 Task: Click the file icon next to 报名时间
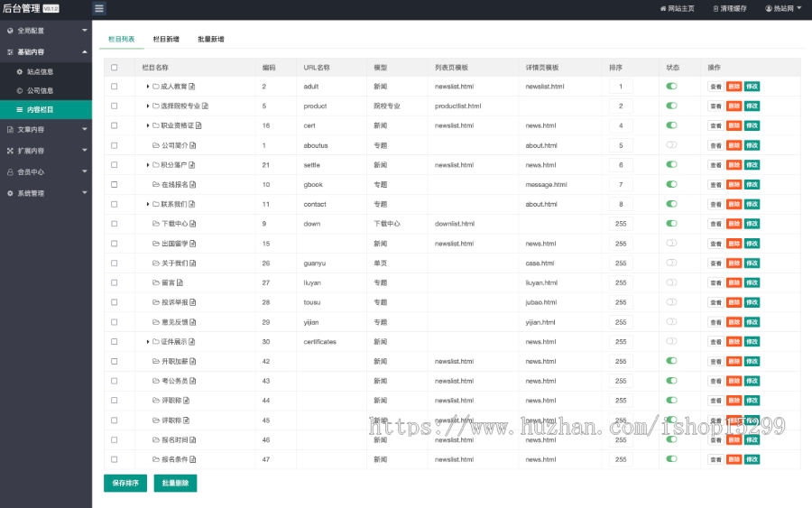tap(193, 440)
